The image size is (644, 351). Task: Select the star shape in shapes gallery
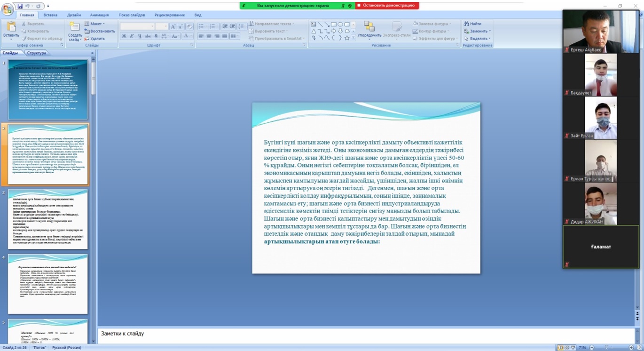[347, 38]
